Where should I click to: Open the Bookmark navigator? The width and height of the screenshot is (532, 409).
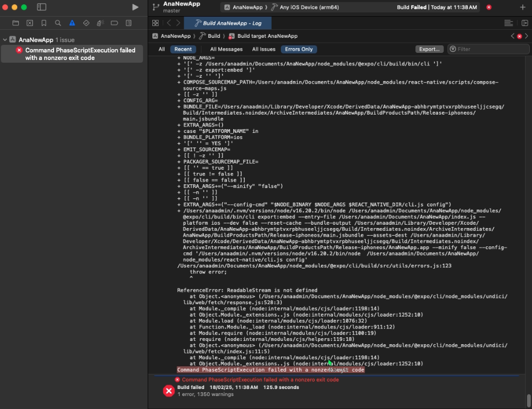[x=44, y=23]
